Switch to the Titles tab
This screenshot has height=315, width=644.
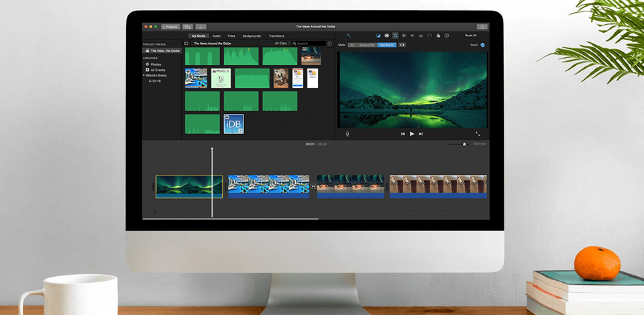(x=231, y=36)
